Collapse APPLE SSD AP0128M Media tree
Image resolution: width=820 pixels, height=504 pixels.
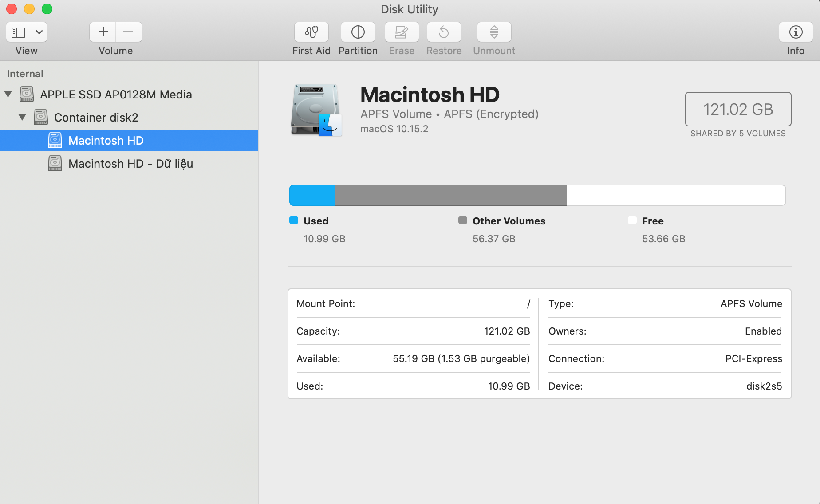pos(8,94)
